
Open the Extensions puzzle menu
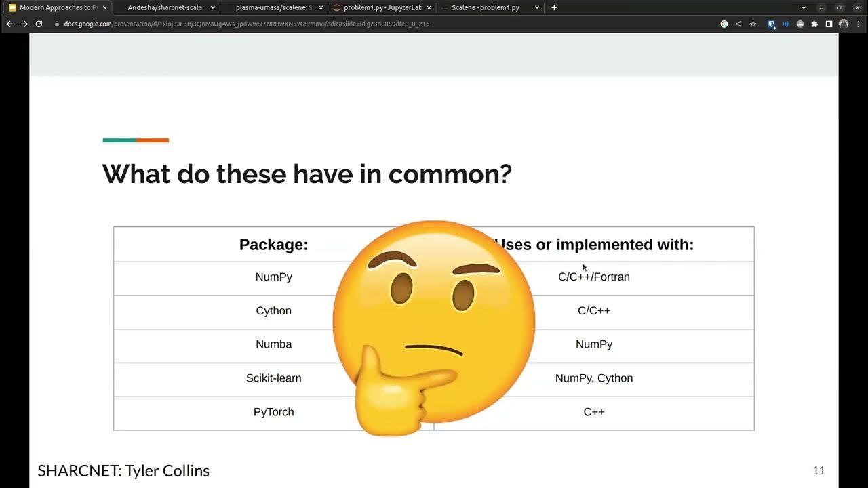pos(814,24)
